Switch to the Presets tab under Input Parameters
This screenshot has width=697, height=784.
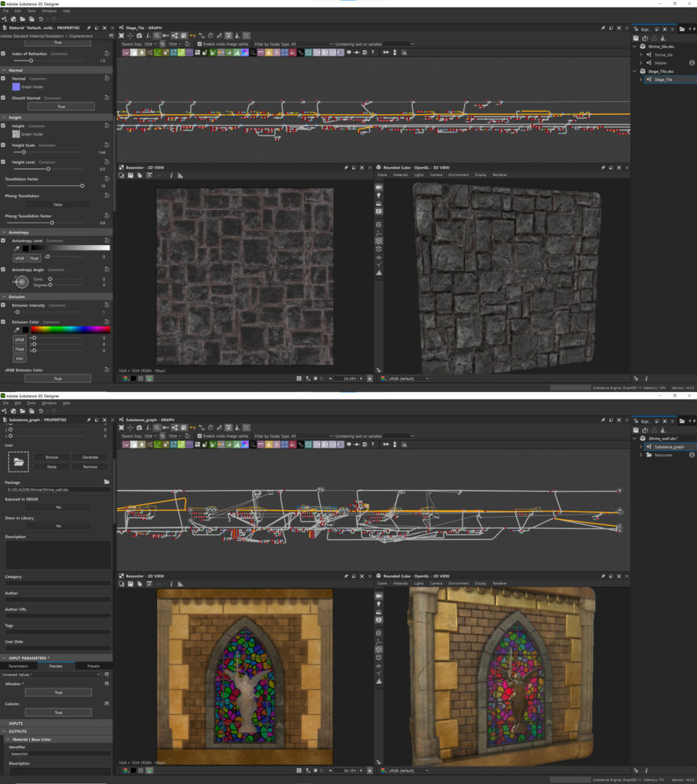click(x=93, y=666)
